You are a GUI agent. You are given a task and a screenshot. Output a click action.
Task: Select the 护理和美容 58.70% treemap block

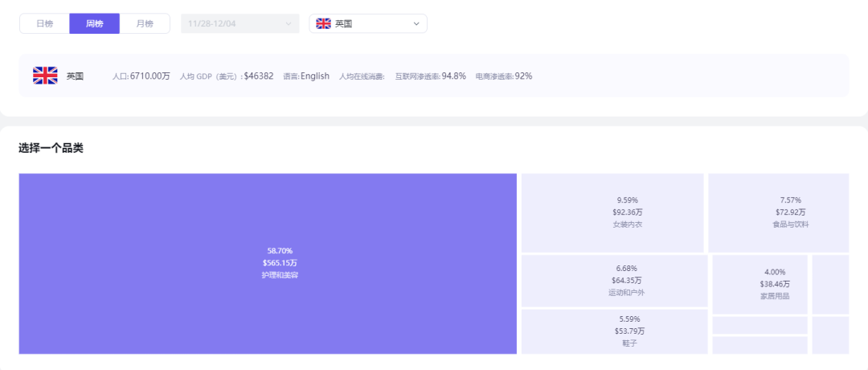[x=268, y=264]
